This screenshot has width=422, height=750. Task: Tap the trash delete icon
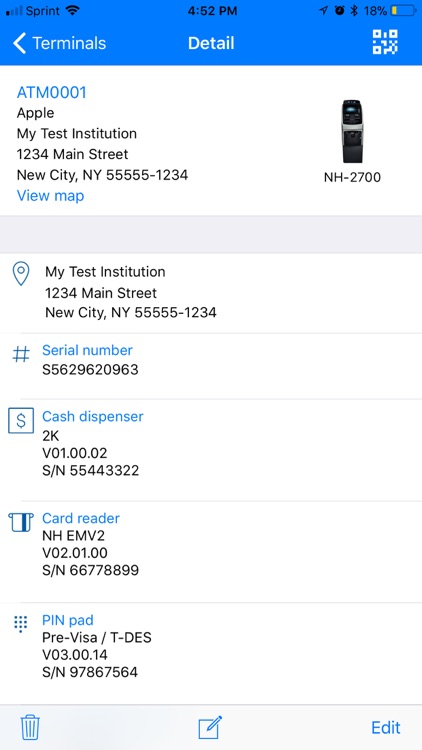point(30,728)
